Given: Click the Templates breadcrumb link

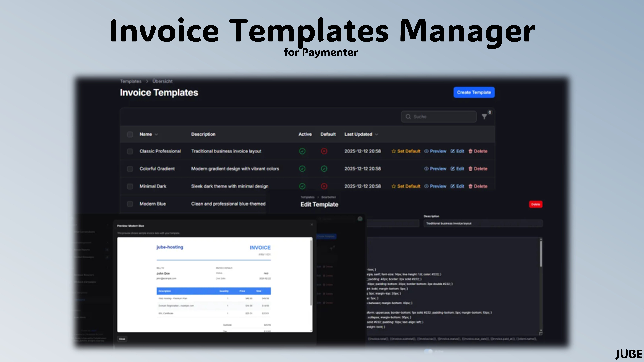Looking at the screenshot, I should 131,81.
